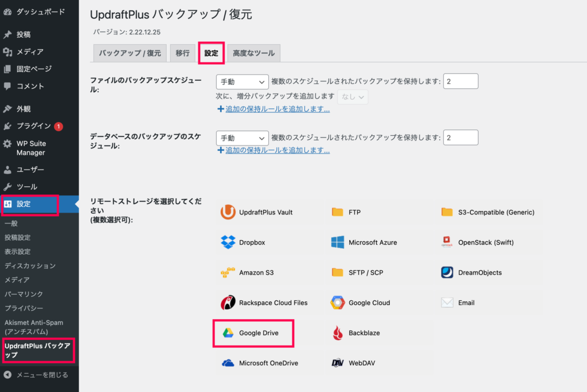Choose the Amazon S3 icon

[x=228, y=273]
